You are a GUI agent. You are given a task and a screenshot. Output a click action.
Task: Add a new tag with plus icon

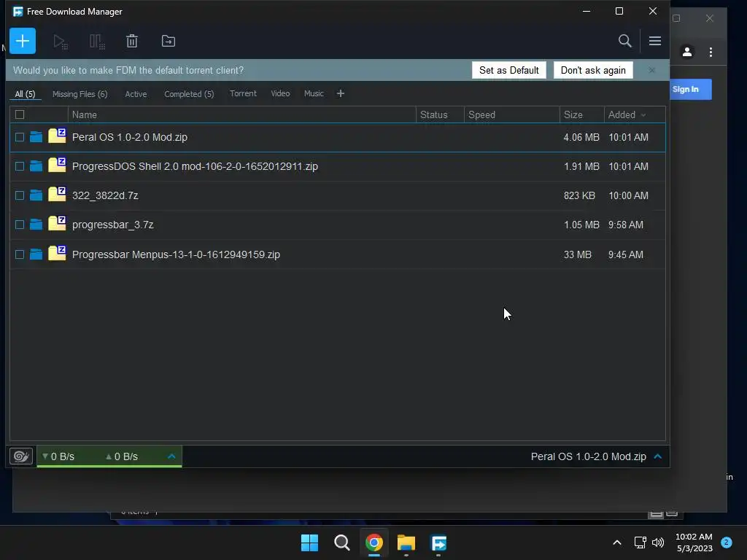click(x=340, y=93)
